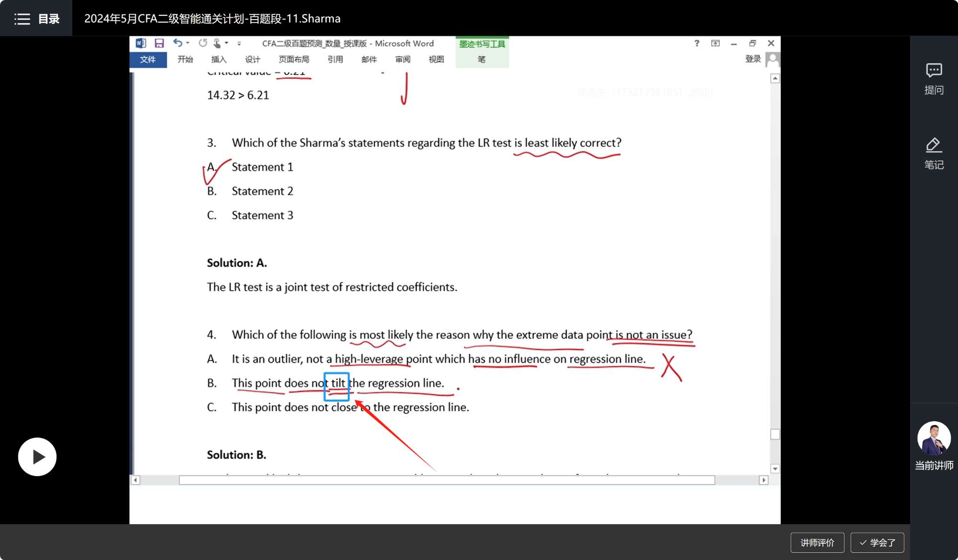Select the 笔 Pen ink tools tab

pyautogui.click(x=481, y=59)
